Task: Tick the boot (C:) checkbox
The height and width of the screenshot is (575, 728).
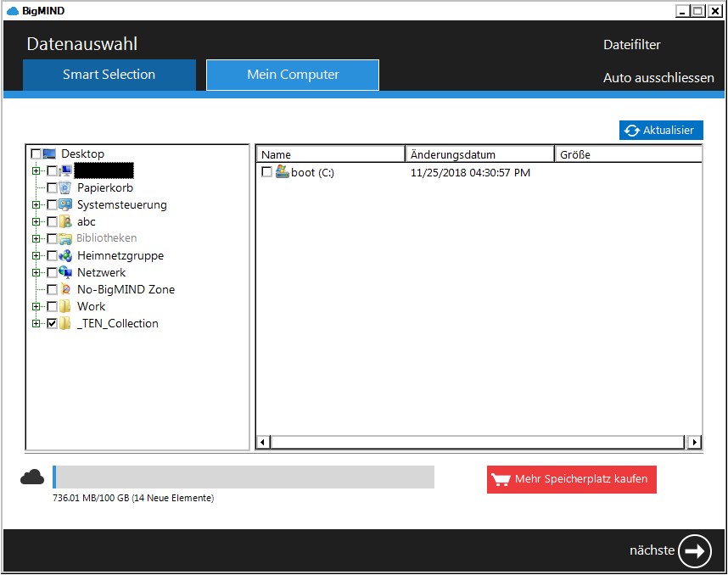Action: click(x=267, y=172)
